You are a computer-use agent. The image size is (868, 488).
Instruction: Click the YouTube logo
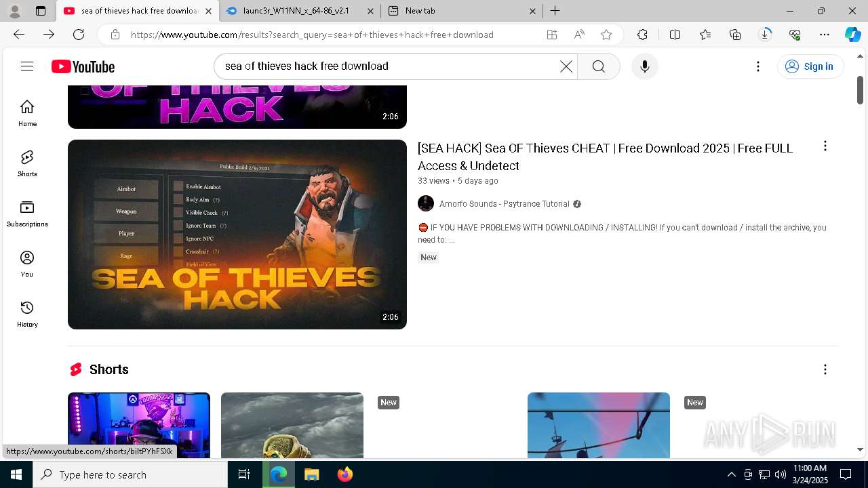tap(83, 66)
